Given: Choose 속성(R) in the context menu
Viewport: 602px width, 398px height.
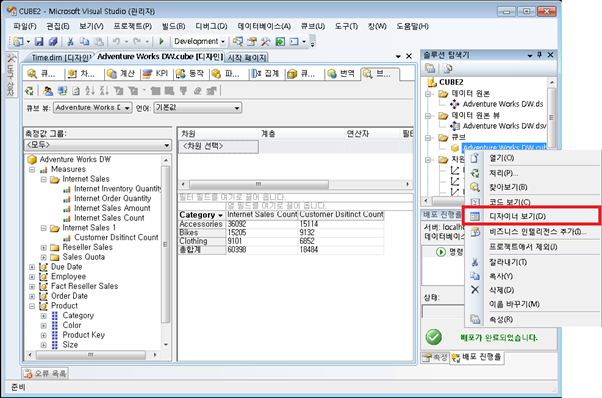Looking at the screenshot, I should (x=531, y=319).
